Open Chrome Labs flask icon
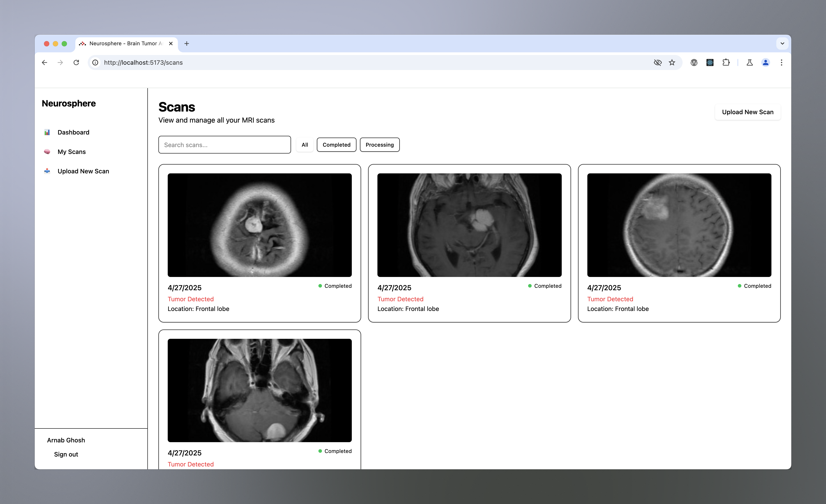The height and width of the screenshot is (504, 826). pos(750,63)
